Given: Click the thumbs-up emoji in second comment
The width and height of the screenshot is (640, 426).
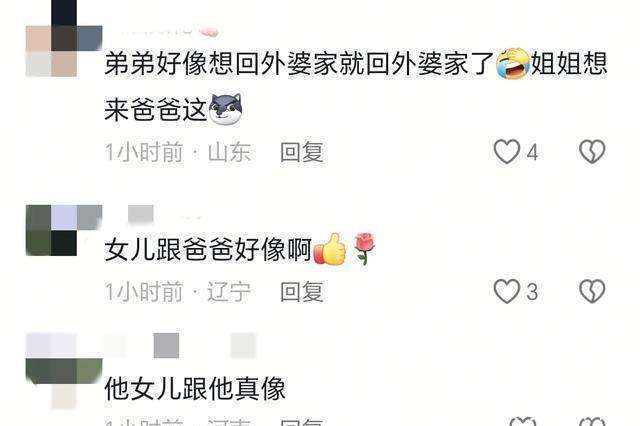Looking at the screenshot, I should click(330, 249).
